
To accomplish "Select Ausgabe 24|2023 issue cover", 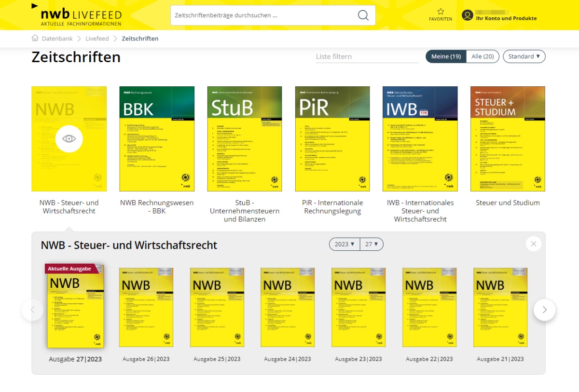I will [x=288, y=307].
